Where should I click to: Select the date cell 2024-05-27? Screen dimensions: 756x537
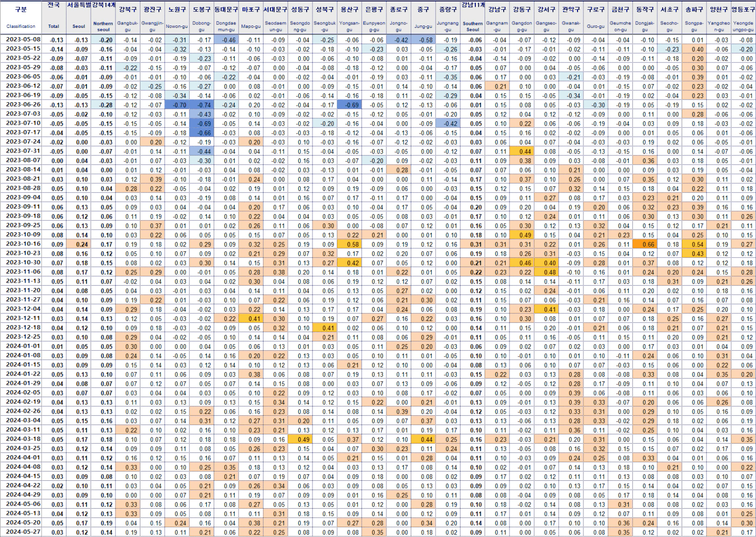[23, 532]
